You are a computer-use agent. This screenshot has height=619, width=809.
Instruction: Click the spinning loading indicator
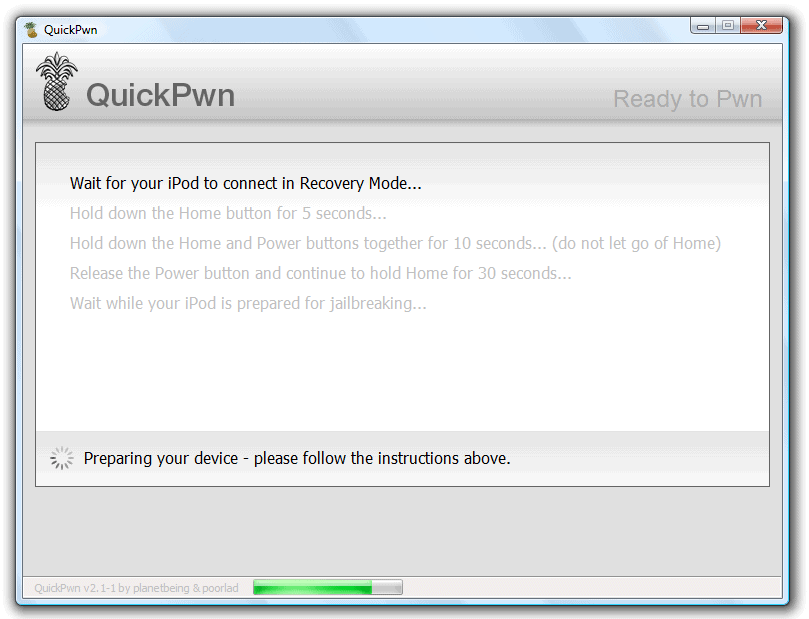(x=62, y=458)
